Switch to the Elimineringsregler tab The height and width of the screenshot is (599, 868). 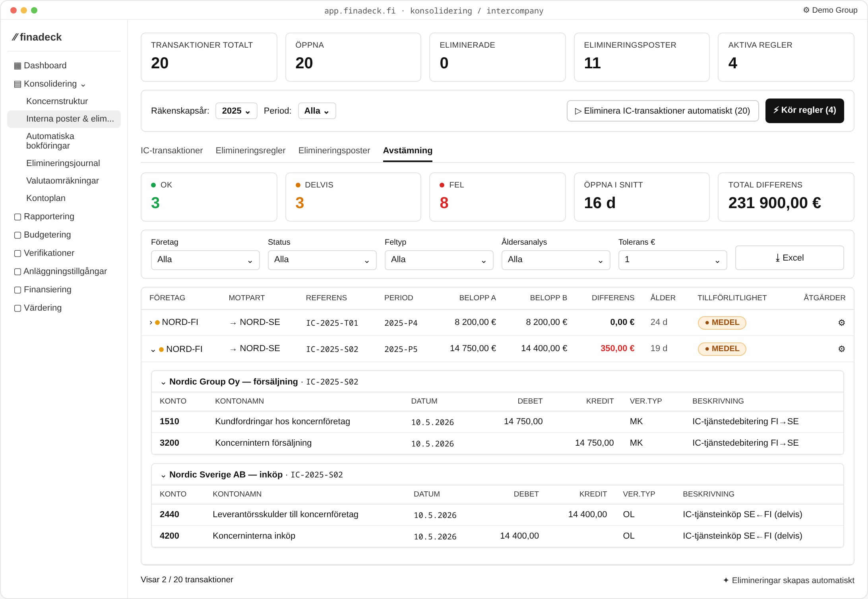[250, 151]
